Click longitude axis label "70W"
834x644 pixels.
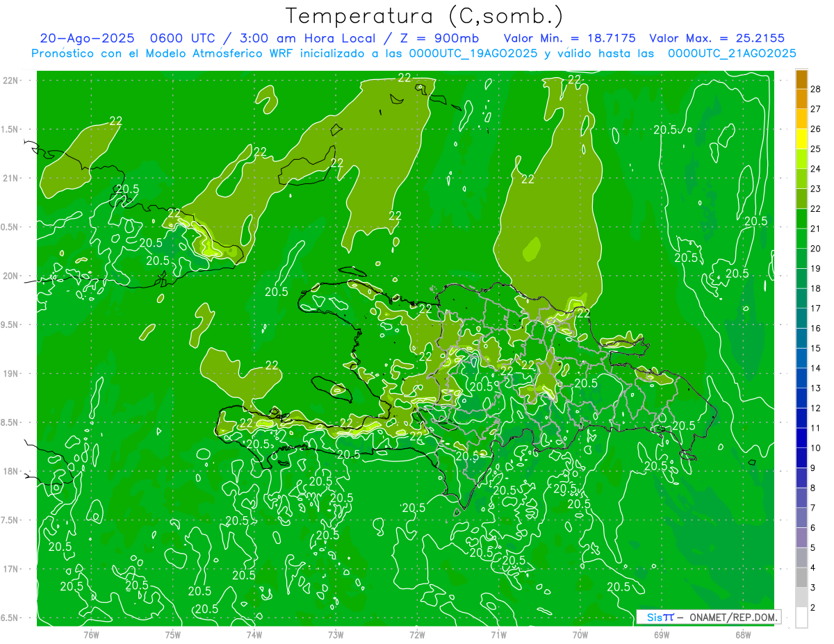(580, 634)
